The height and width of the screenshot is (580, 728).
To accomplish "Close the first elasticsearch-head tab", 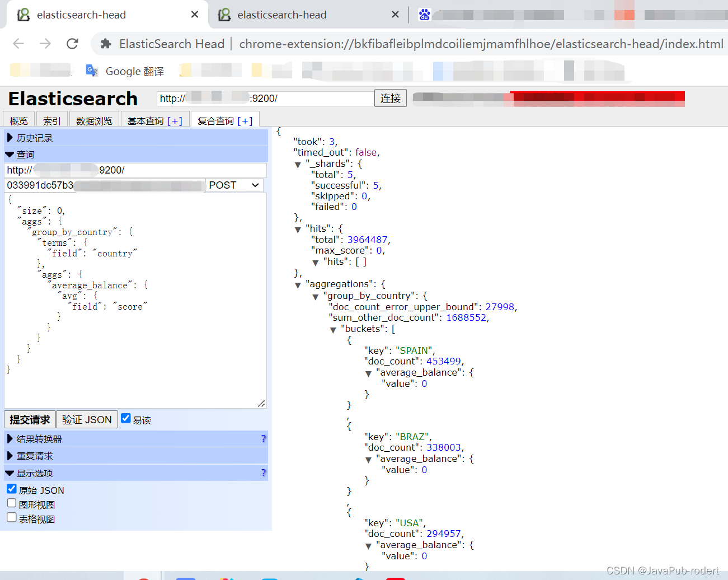I will pyautogui.click(x=195, y=15).
